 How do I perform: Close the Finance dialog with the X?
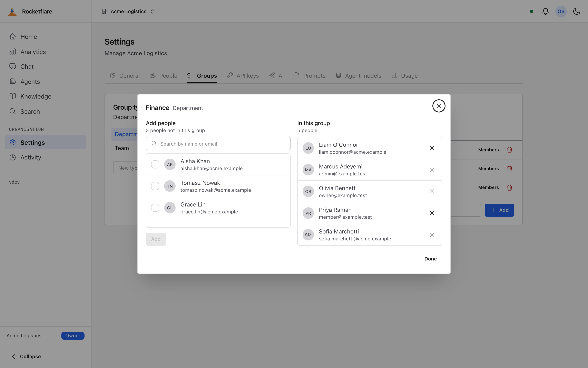(x=439, y=106)
